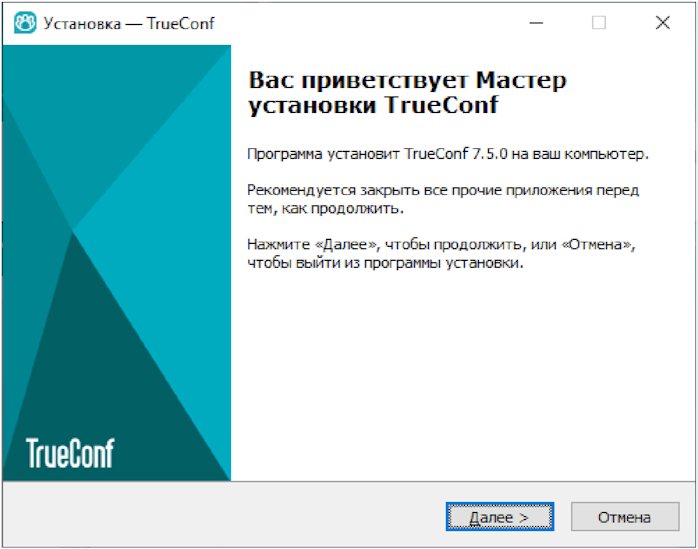Minimize the TrueConf installer window
698x549 pixels.
coord(536,23)
